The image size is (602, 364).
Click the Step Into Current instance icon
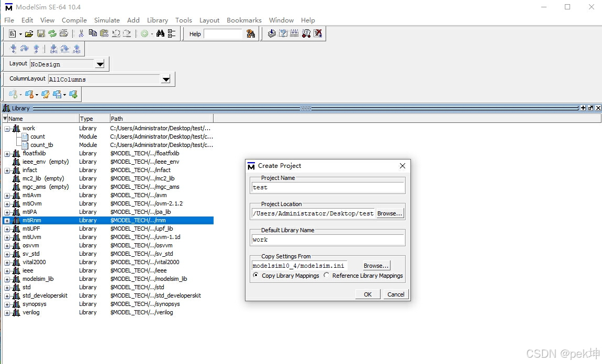point(54,49)
